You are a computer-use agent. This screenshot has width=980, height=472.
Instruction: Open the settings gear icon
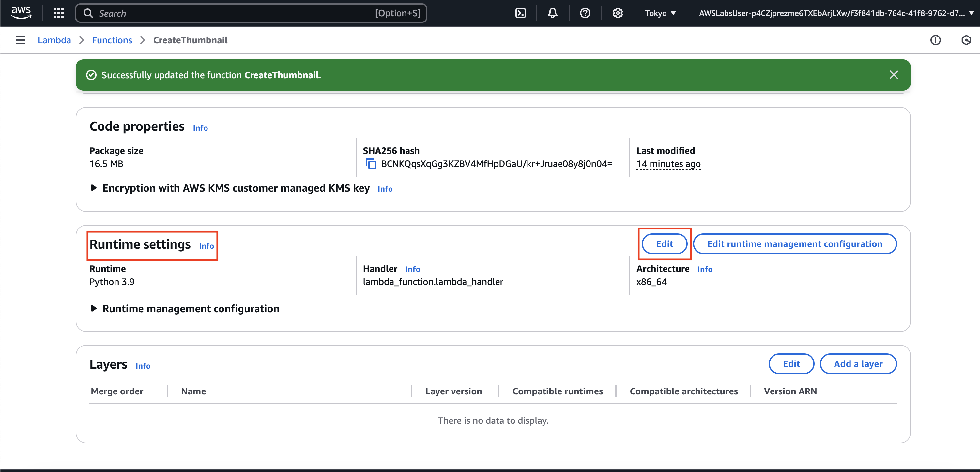[x=618, y=13]
